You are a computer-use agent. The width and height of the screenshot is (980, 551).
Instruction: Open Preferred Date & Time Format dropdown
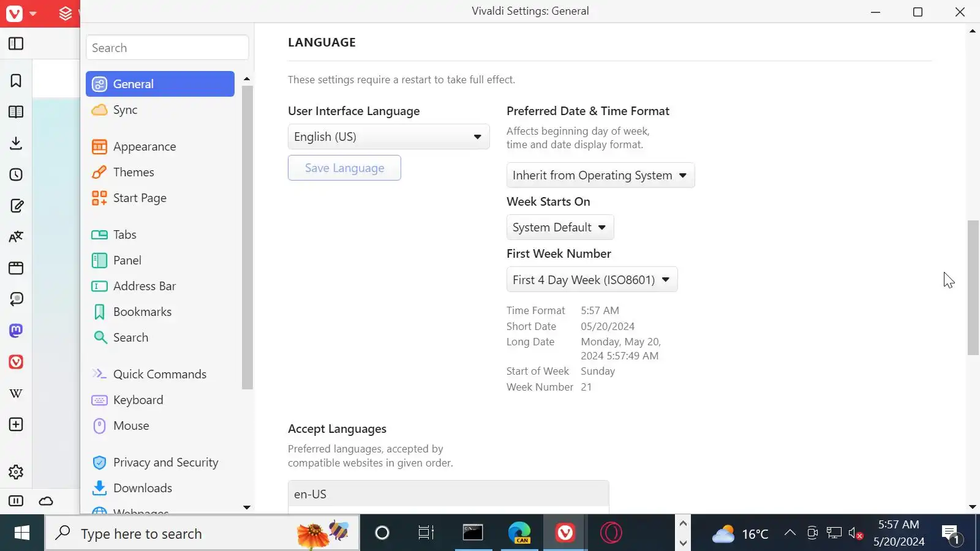coord(600,175)
